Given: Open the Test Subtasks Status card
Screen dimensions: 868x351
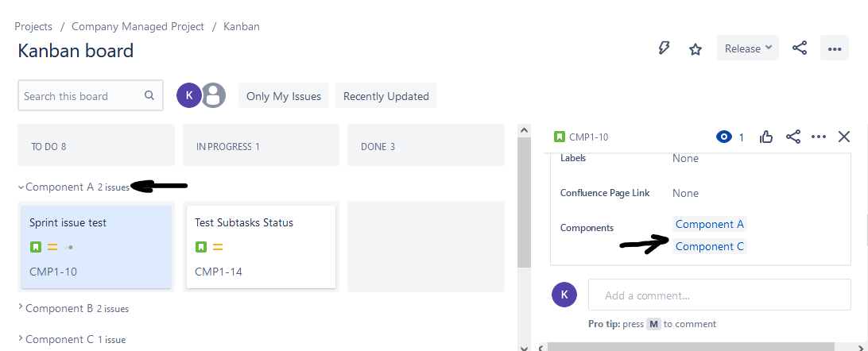Looking at the screenshot, I should pos(261,246).
